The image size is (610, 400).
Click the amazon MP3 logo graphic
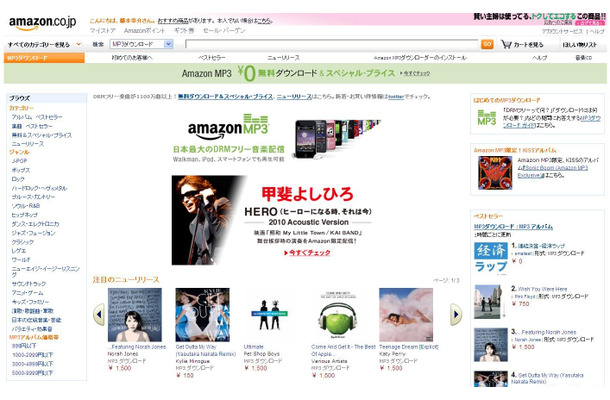pos(228,127)
